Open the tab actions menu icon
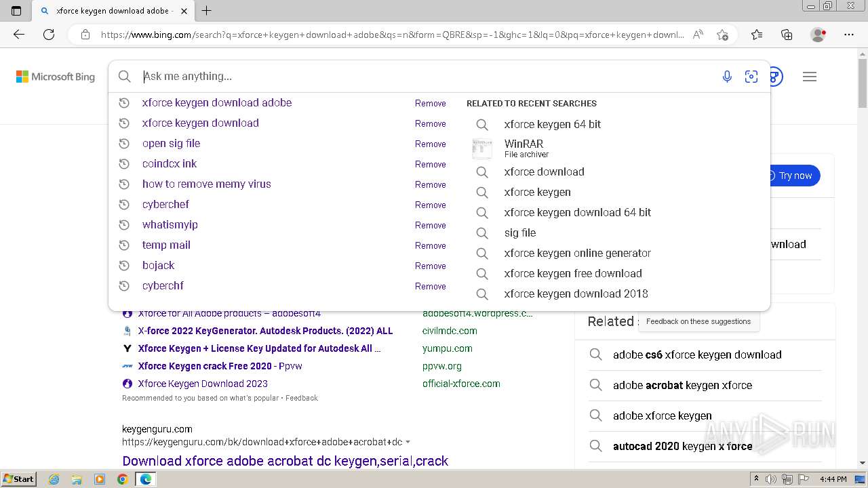 tap(16, 11)
